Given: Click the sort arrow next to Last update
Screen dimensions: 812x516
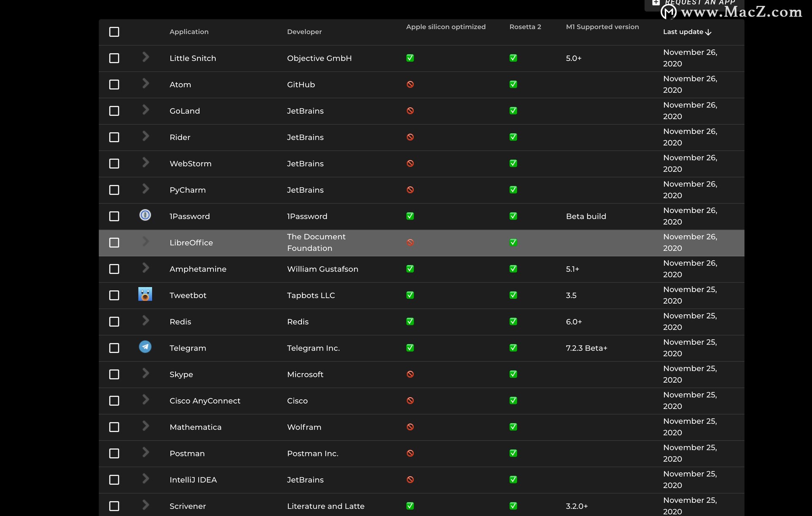Looking at the screenshot, I should [708, 32].
